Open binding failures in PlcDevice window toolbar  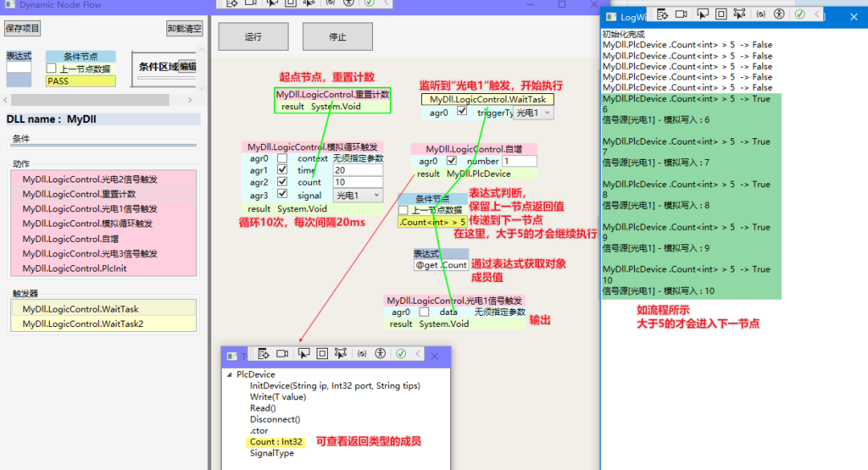click(x=362, y=354)
